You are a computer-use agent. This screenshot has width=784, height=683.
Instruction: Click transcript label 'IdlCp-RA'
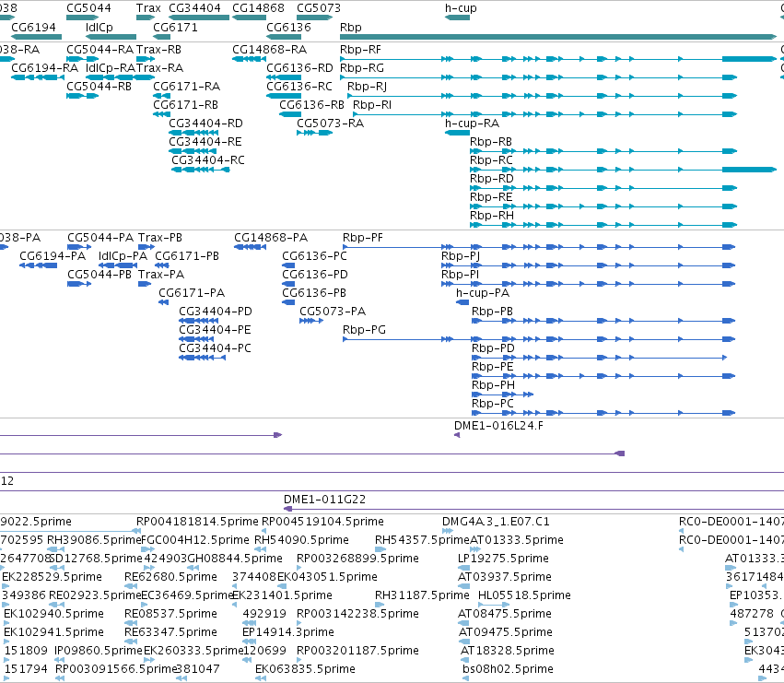(111, 68)
